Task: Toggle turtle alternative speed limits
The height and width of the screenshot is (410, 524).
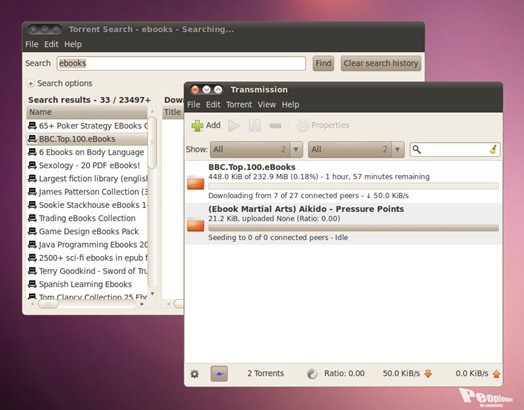Action: (x=219, y=374)
